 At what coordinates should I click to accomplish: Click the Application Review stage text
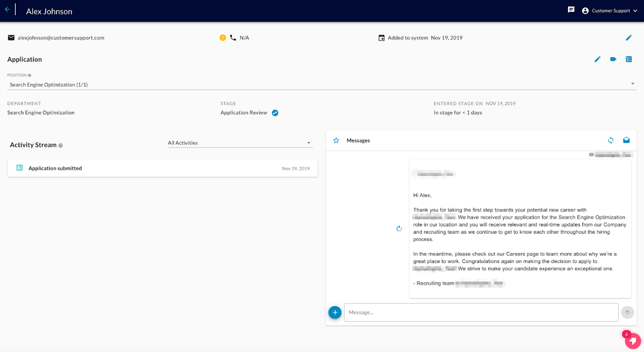point(244,113)
